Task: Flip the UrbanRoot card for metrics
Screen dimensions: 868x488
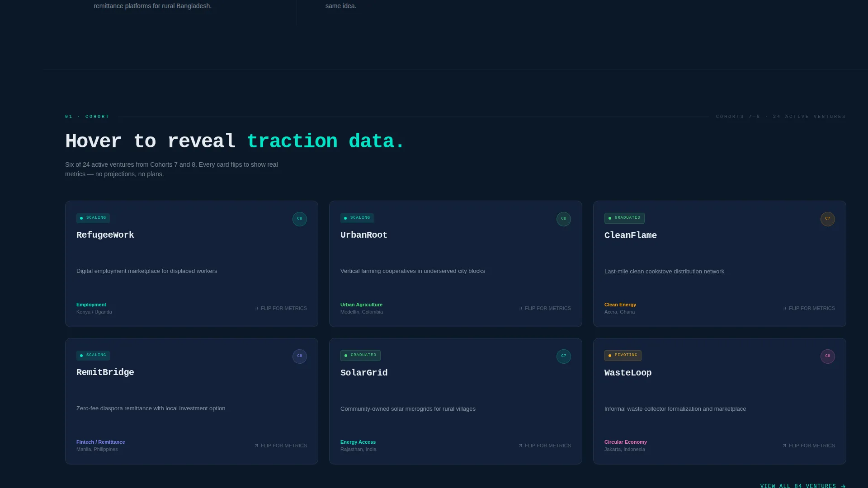Action: tap(545, 308)
